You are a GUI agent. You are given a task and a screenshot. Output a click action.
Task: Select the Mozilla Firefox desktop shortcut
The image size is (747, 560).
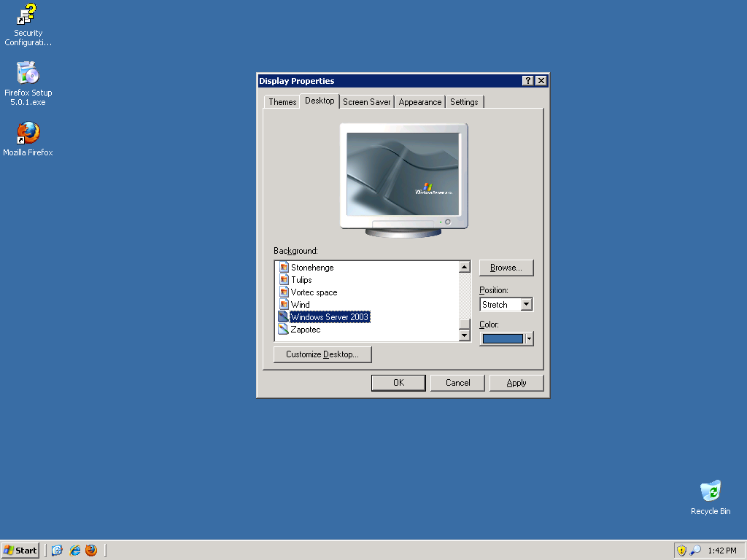pyautogui.click(x=28, y=139)
